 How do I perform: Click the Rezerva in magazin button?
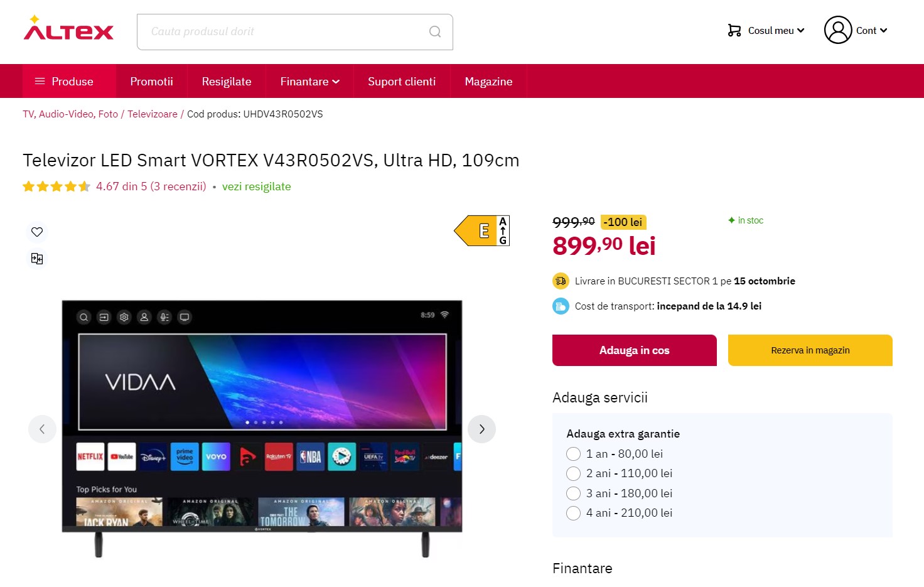pyautogui.click(x=810, y=350)
